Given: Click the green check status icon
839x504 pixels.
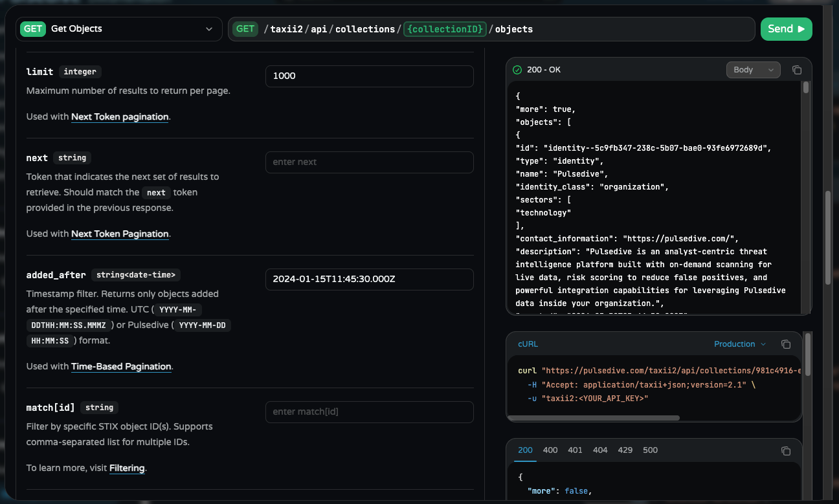Looking at the screenshot, I should (x=517, y=70).
